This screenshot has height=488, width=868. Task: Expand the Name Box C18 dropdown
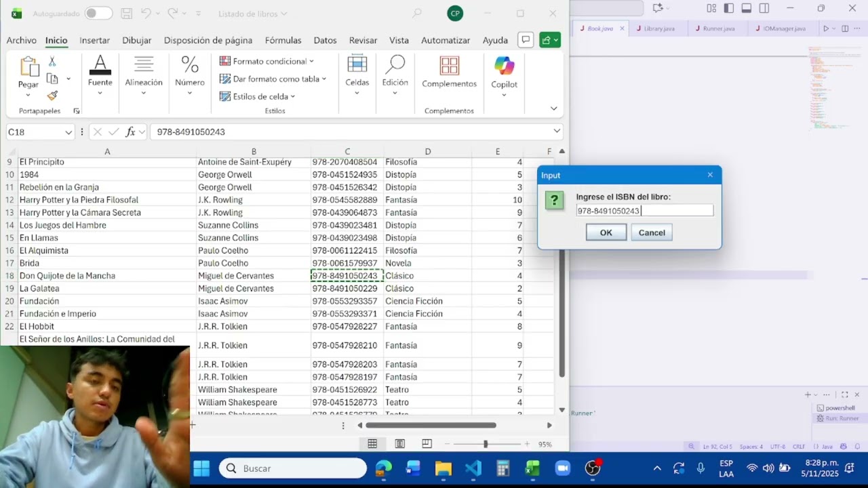68,132
